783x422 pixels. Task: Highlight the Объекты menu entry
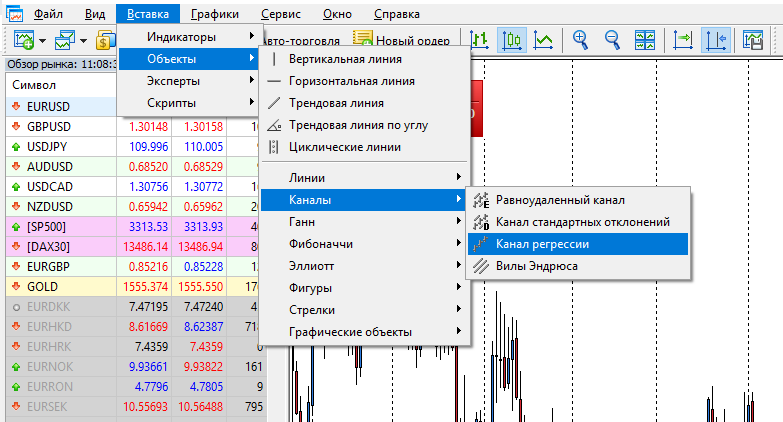187,59
